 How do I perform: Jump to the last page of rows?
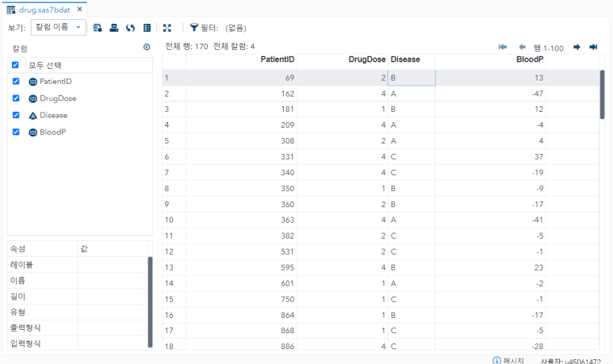593,48
